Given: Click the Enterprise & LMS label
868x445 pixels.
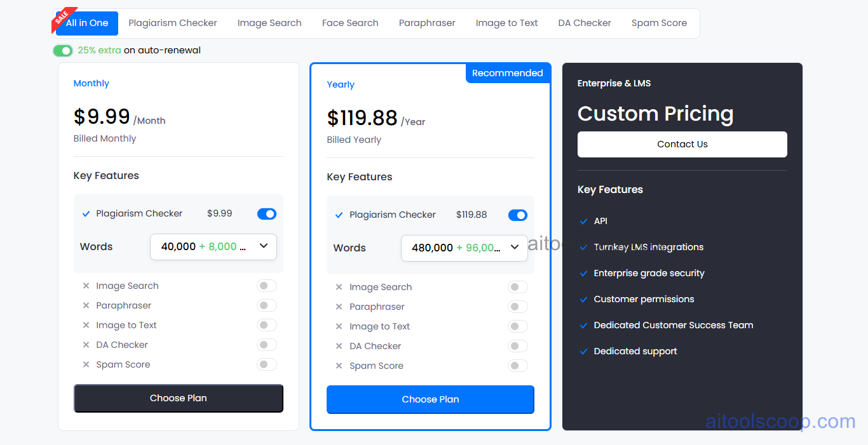Looking at the screenshot, I should click(x=614, y=83).
